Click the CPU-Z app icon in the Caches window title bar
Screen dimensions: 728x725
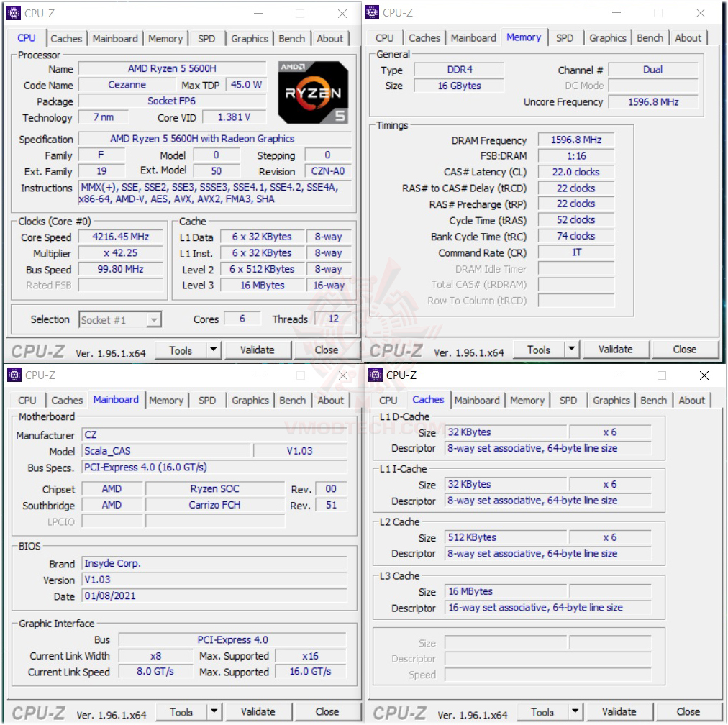[375, 375]
